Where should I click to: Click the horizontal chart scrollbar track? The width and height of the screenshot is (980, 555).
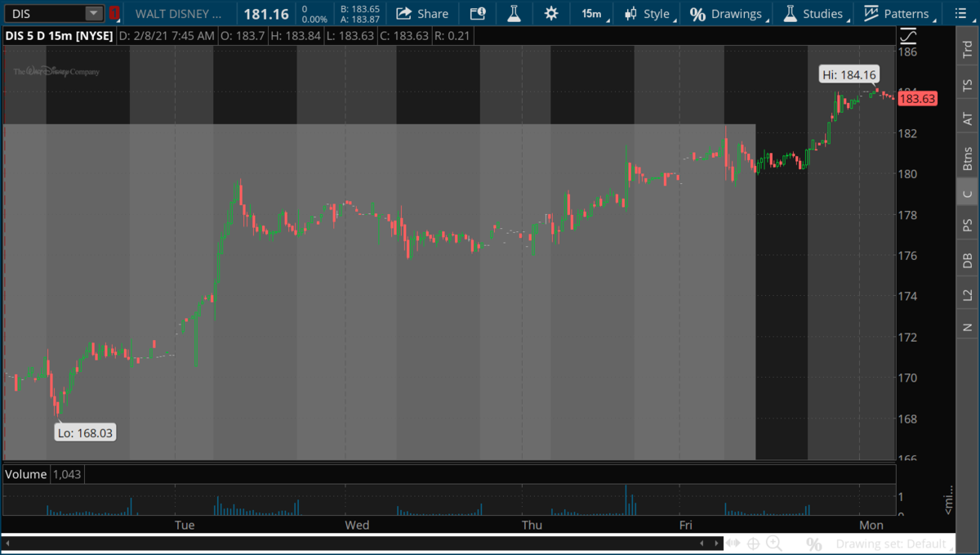click(363, 543)
